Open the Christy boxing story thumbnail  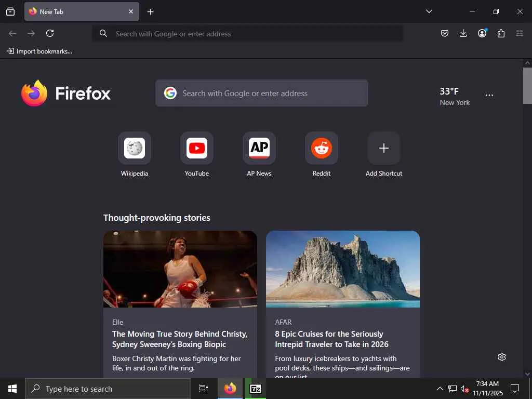pyautogui.click(x=180, y=269)
